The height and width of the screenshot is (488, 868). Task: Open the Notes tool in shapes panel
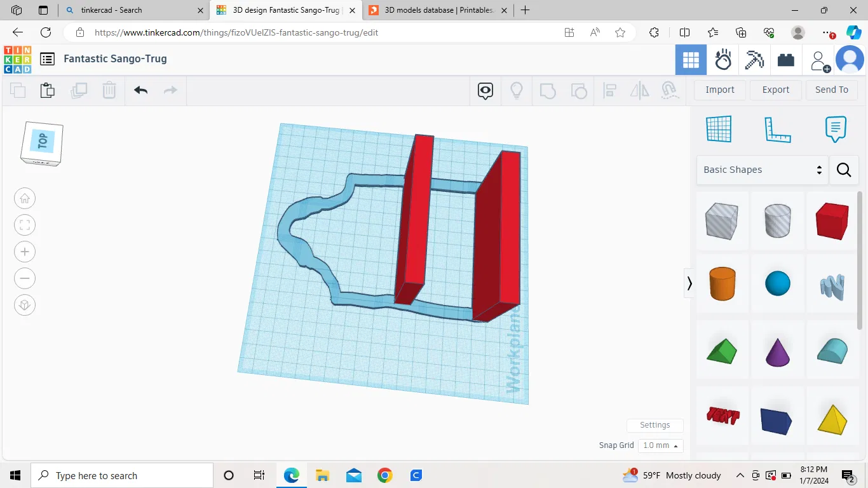point(836,129)
